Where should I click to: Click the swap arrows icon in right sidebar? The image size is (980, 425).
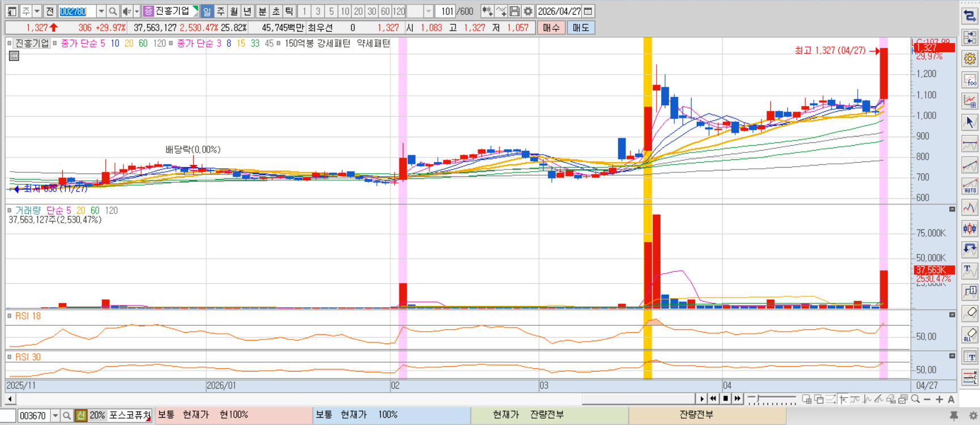[970, 16]
